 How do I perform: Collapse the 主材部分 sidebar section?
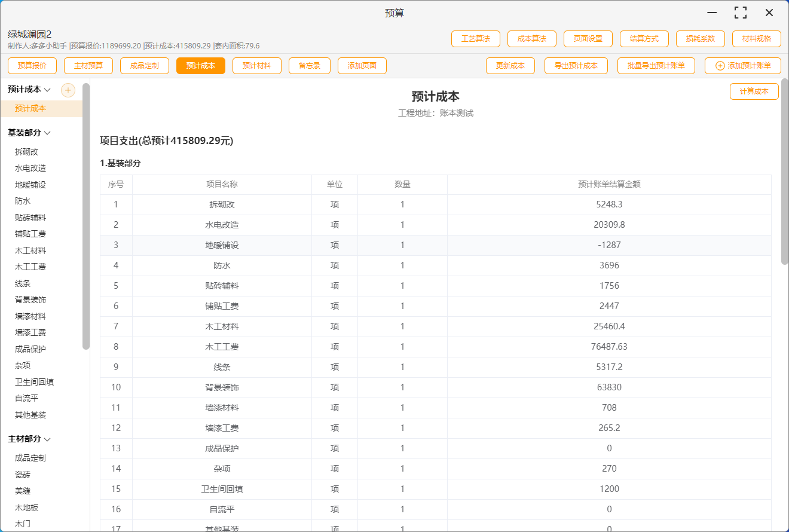click(47, 439)
